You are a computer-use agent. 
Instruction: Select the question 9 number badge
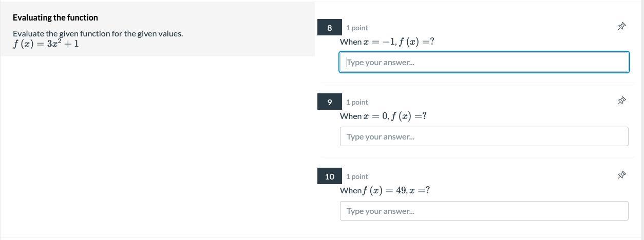[x=329, y=102]
